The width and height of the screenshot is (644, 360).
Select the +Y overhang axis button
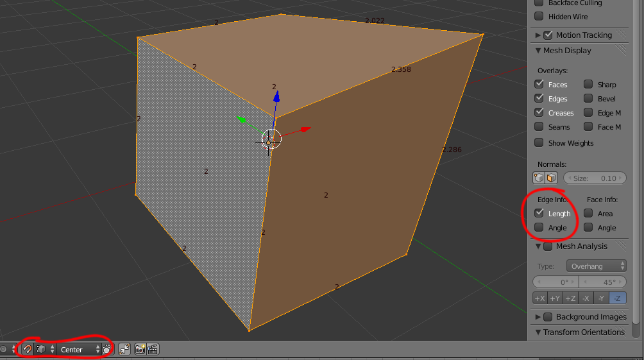555,298
